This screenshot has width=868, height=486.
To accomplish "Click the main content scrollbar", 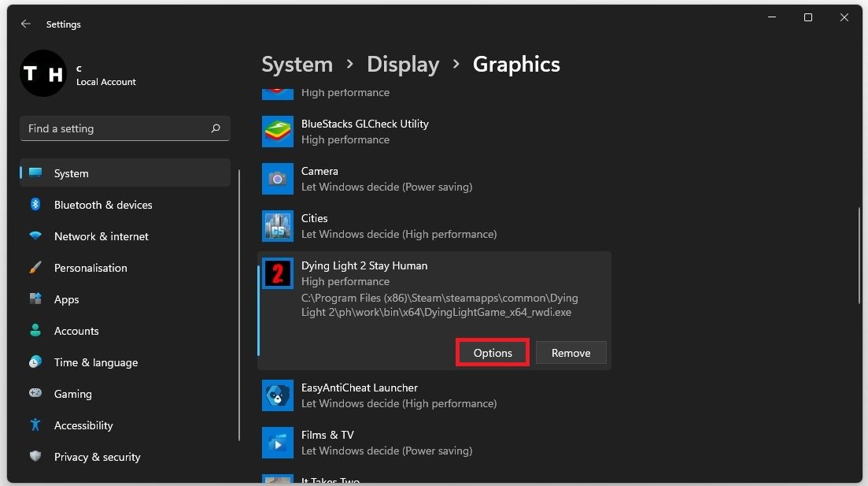I will click(x=859, y=255).
